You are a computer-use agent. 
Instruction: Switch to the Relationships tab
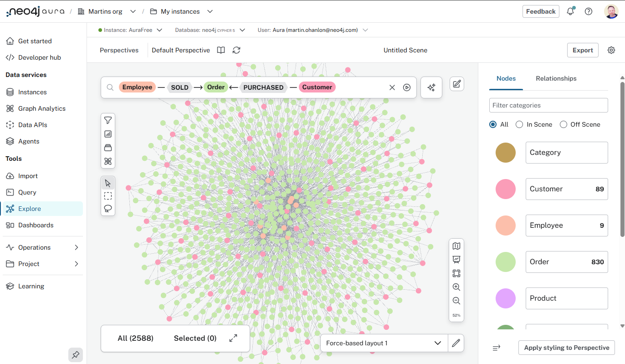click(x=556, y=78)
